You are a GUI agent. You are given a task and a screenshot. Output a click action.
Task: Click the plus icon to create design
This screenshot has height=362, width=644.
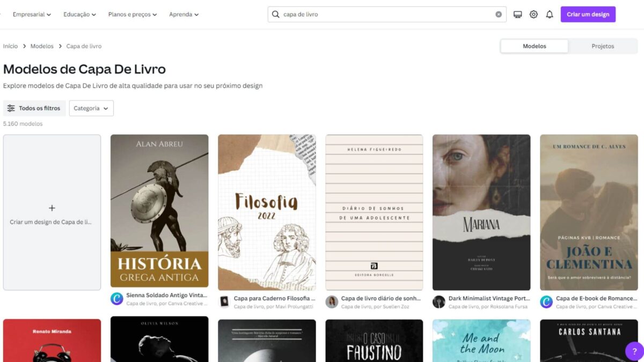[52, 208]
